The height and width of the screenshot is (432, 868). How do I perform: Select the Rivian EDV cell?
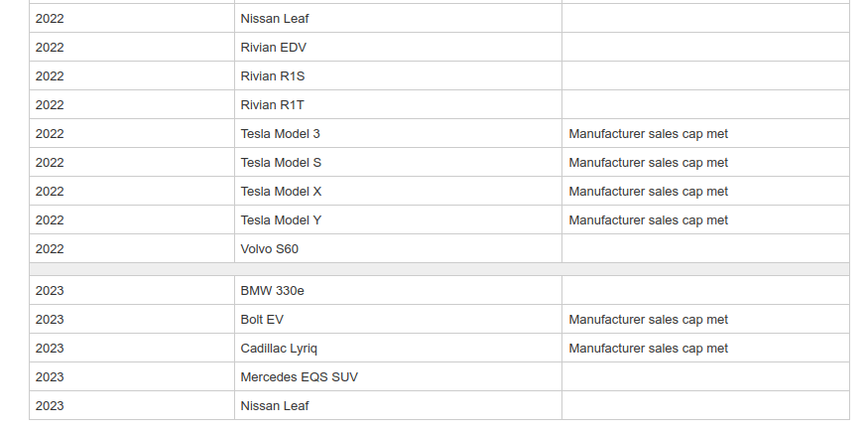[x=398, y=47]
